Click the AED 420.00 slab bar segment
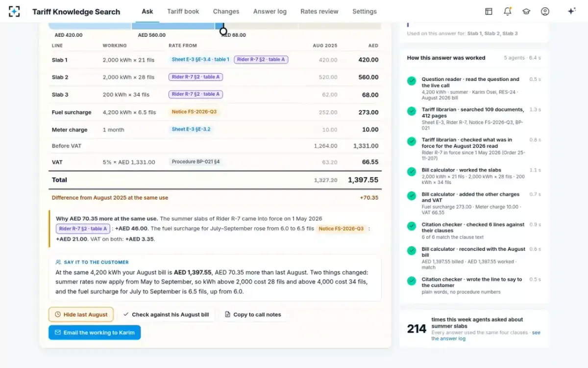This screenshot has height=368, width=588. click(x=90, y=26)
